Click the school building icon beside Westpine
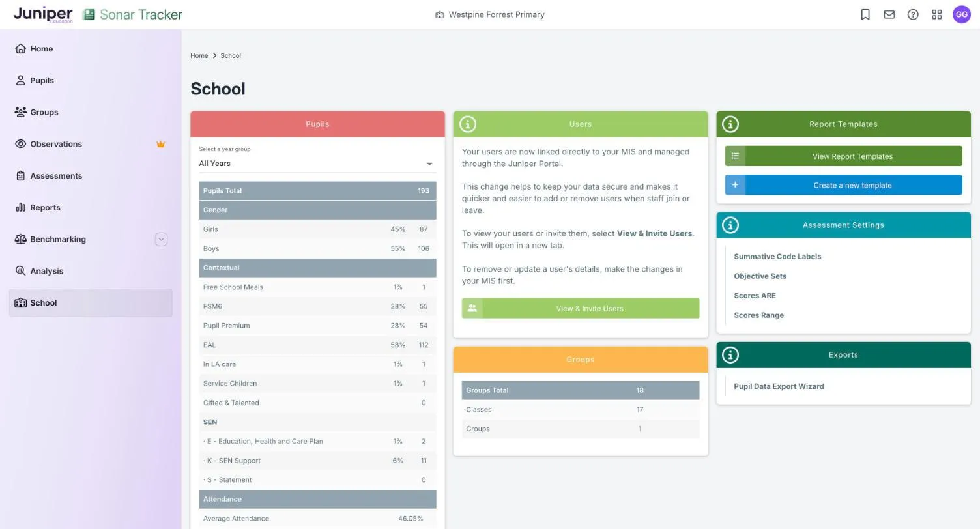 click(440, 14)
